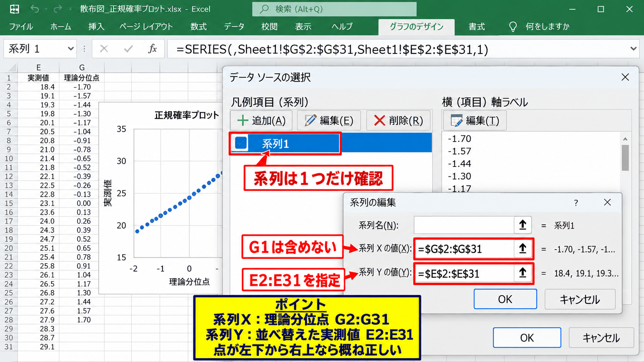Expand the formula bar with right chevron
644x362 pixels.
click(633, 49)
